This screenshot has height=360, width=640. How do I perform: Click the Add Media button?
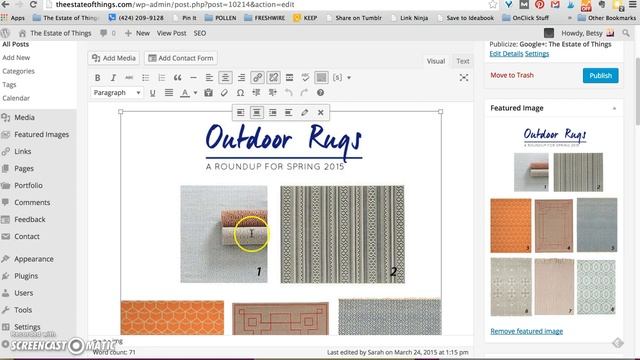(x=114, y=58)
